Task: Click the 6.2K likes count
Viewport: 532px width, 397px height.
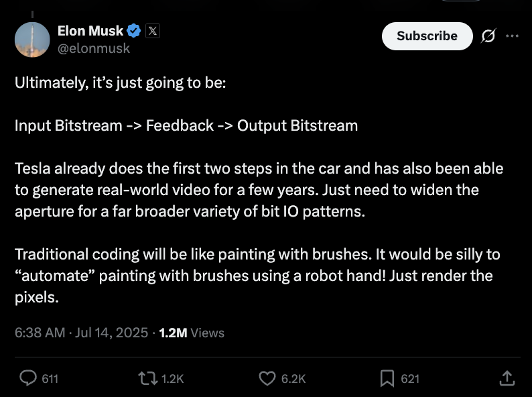Action: (293, 379)
